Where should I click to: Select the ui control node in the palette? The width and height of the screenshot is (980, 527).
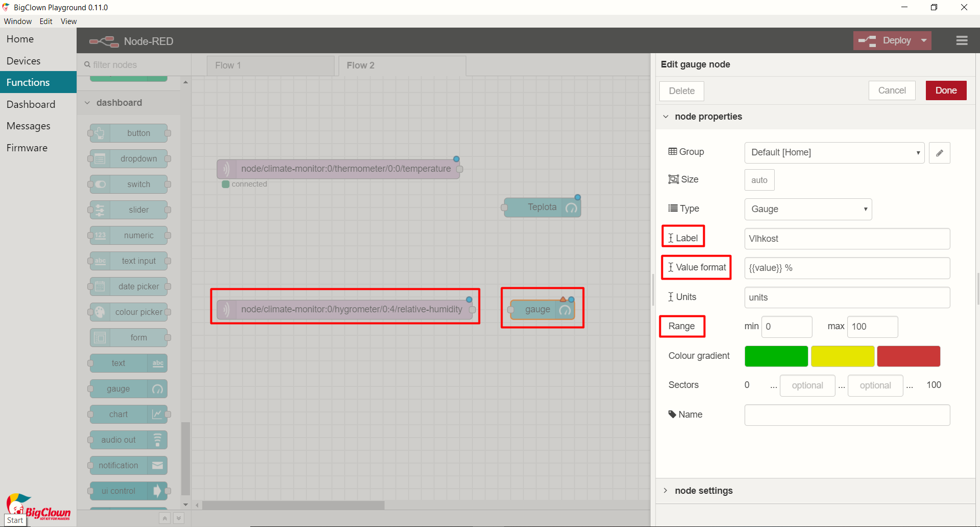click(129, 491)
